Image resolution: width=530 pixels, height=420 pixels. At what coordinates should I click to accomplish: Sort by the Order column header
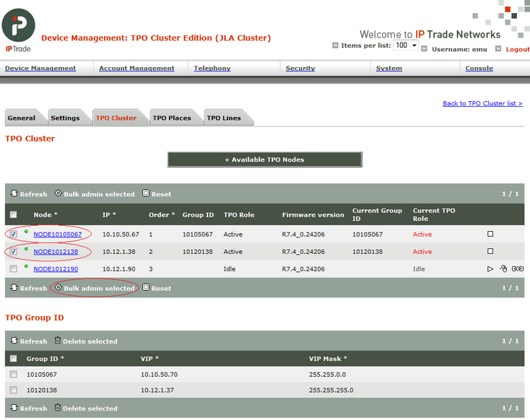pyautogui.click(x=162, y=214)
